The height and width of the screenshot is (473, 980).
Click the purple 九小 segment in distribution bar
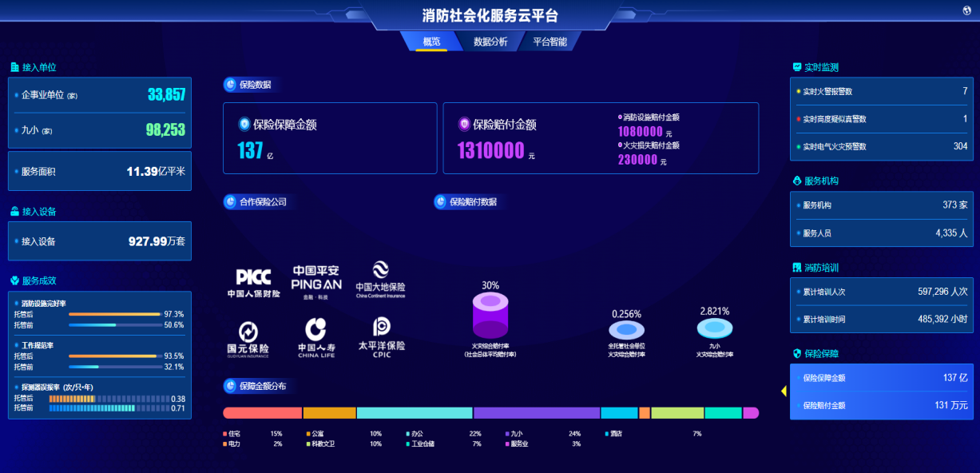[x=536, y=413]
